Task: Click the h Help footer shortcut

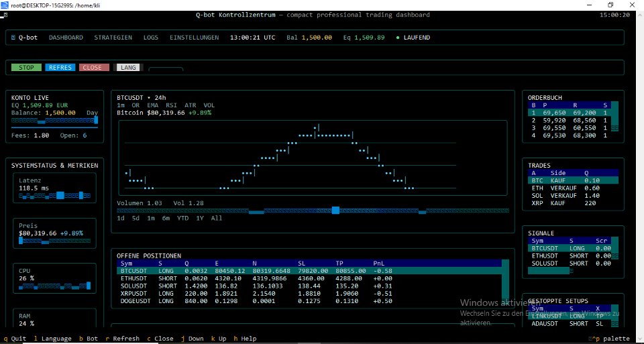Action: 246,339
